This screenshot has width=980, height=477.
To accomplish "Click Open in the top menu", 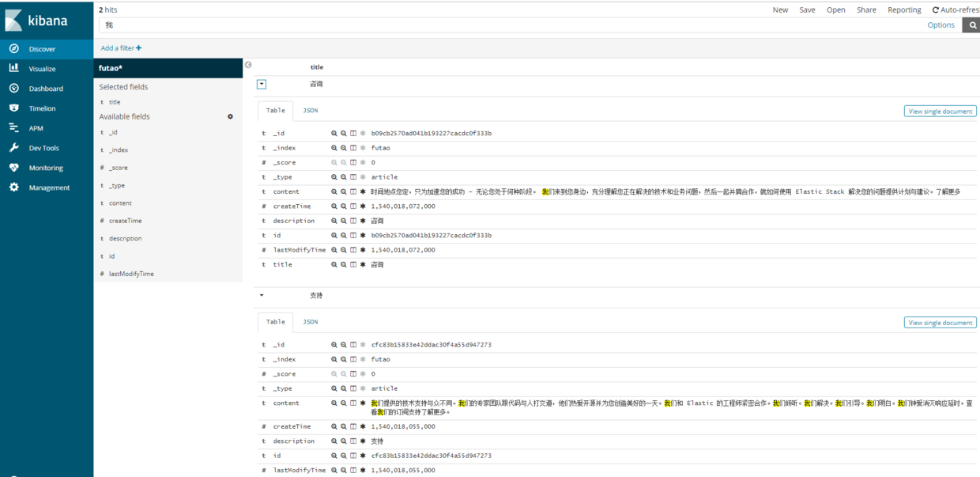I will coord(836,10).
